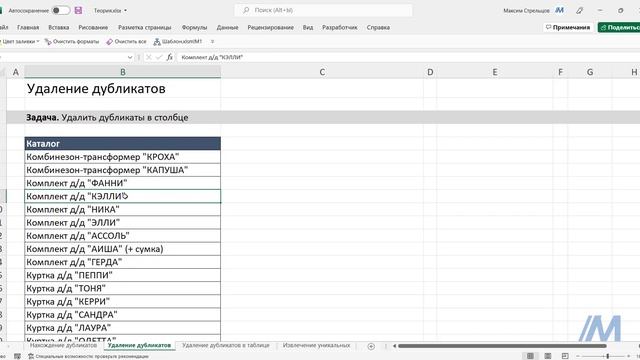Switch to Normal view icon
Screen dimensions: 640x360
530,356
